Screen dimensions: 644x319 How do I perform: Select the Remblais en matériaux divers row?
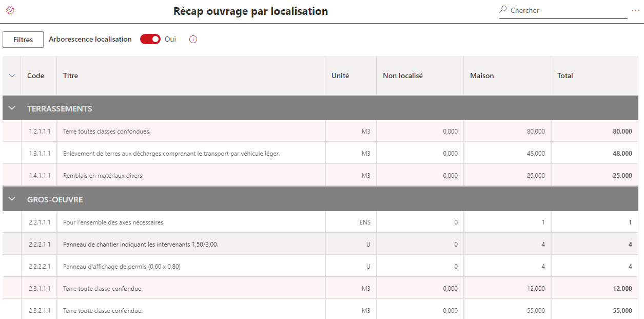pos(103,176)
